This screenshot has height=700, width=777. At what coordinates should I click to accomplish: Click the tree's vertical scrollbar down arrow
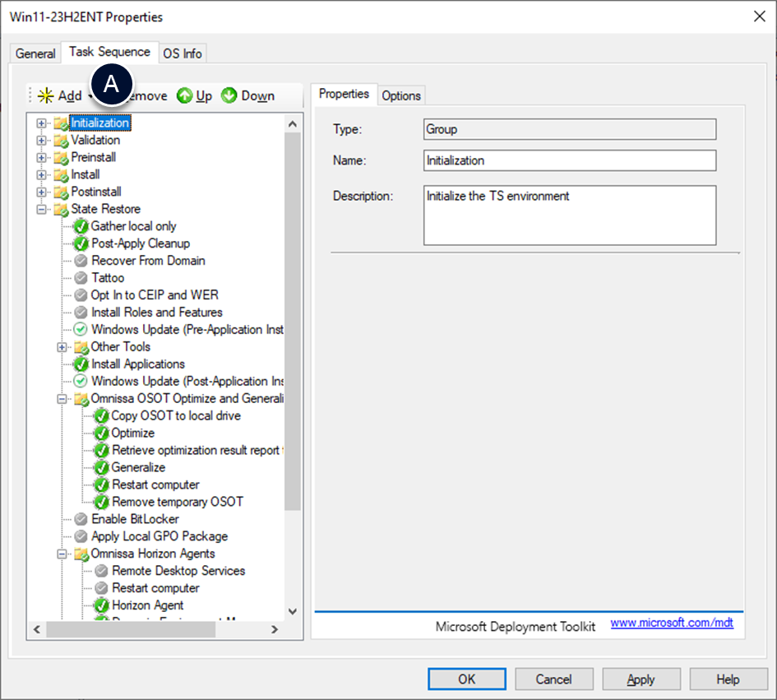pos(293,611)
